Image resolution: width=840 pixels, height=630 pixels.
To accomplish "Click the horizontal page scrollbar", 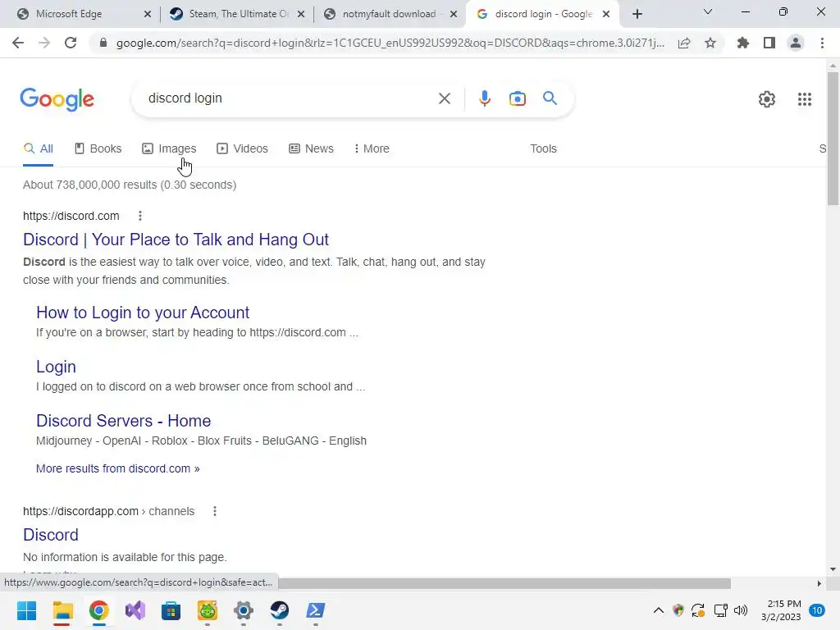I will [x=504, y=583].
